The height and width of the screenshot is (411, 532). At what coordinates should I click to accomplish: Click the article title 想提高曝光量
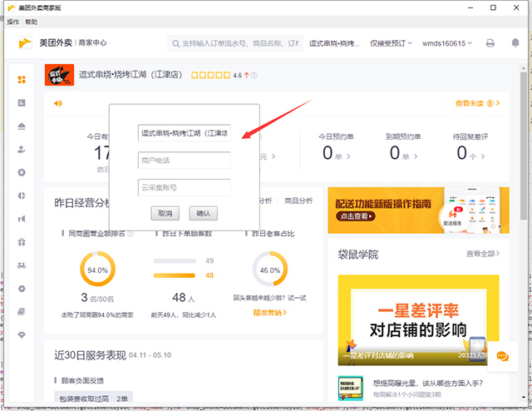pos(428,384)
